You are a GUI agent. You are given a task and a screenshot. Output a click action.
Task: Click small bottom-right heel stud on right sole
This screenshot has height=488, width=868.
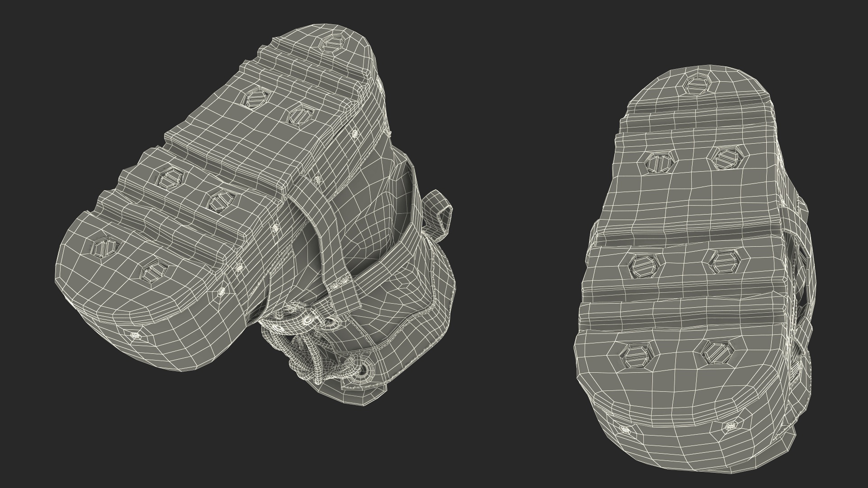click(x=730, y=426)
